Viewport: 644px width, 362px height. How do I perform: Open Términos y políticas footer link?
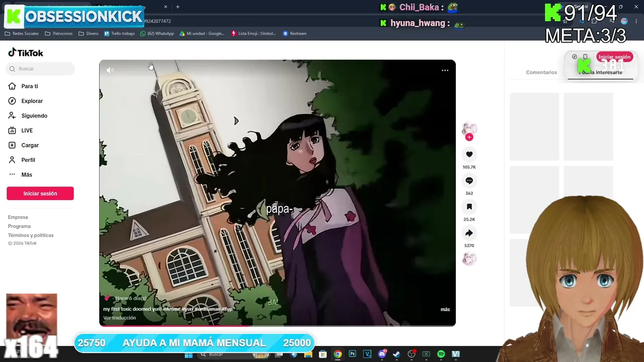31,235
